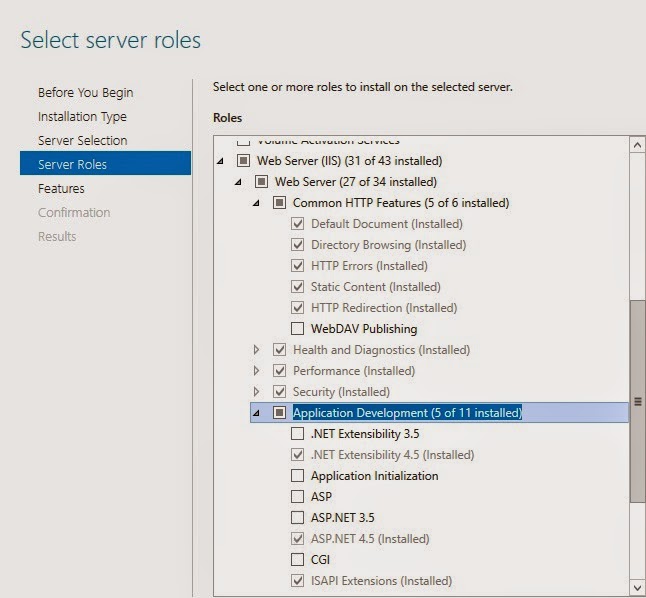Click the Confirmation step

74,213
